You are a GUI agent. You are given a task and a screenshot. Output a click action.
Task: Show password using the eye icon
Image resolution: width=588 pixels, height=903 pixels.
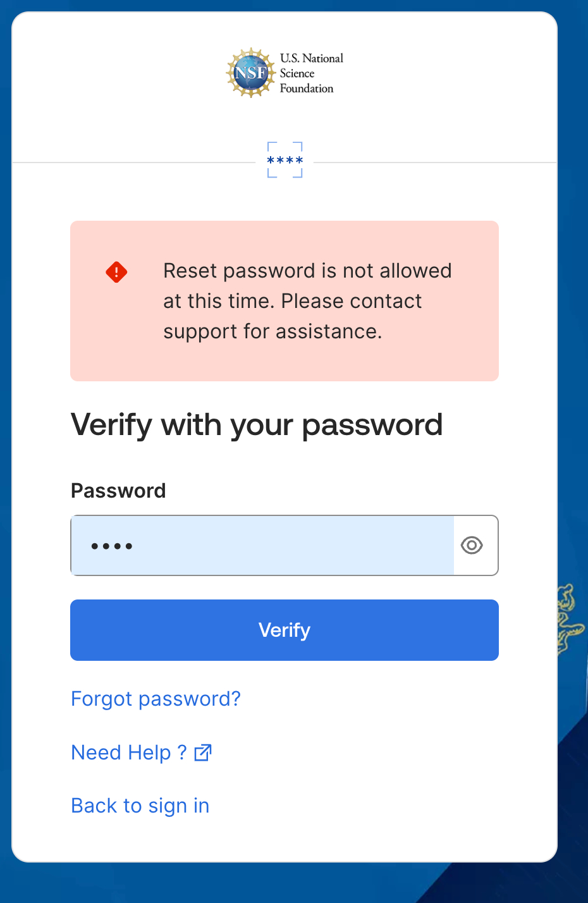pyautogui.click(x=472, y=545)
